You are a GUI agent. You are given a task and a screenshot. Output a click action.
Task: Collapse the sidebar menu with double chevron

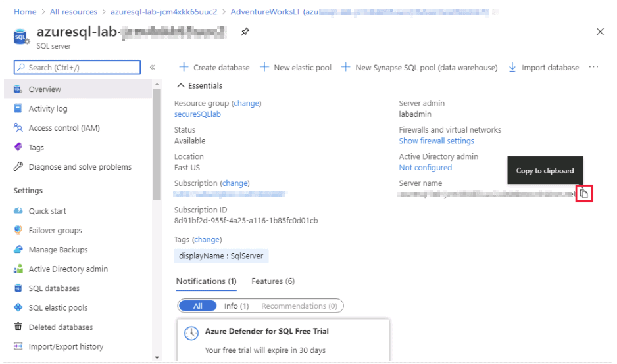tap(153, 67)
